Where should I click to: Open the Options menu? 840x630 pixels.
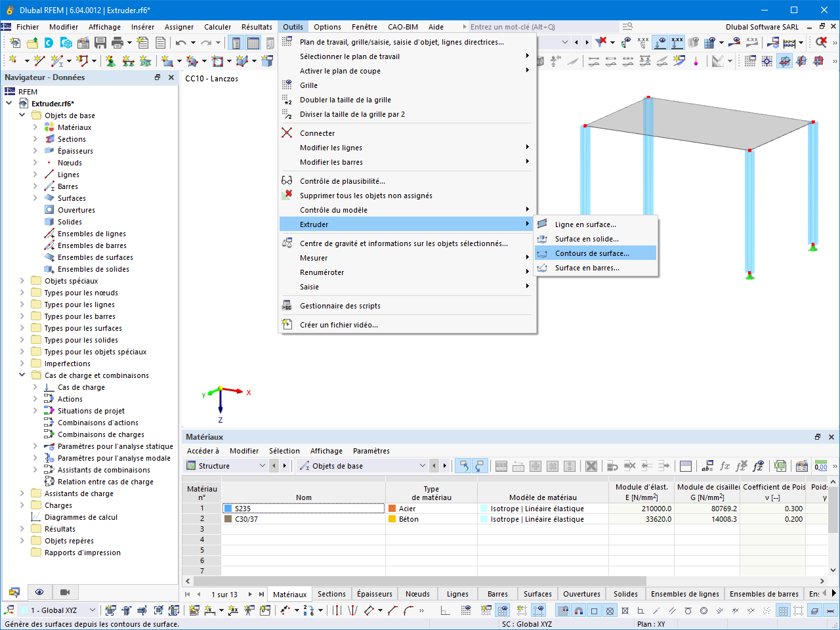[327, 27]
